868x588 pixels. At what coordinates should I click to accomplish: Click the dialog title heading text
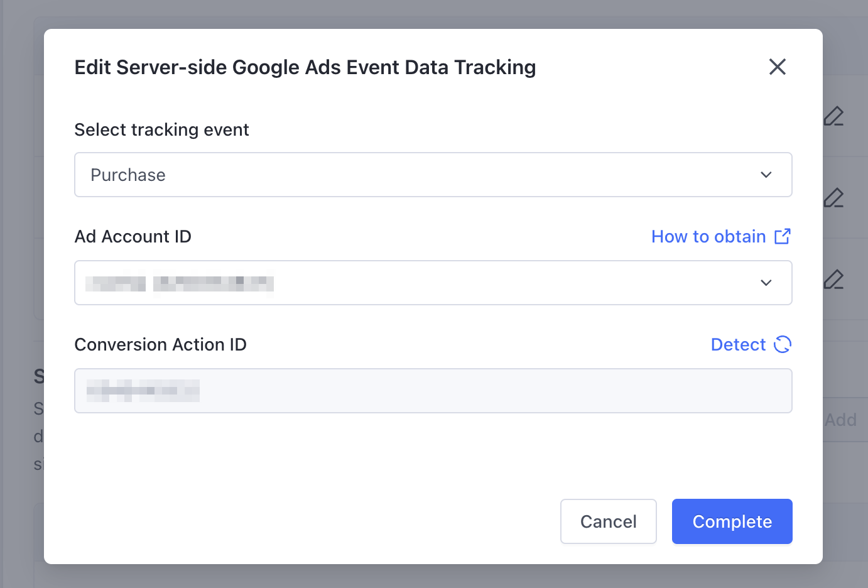[x=305, y=67]
